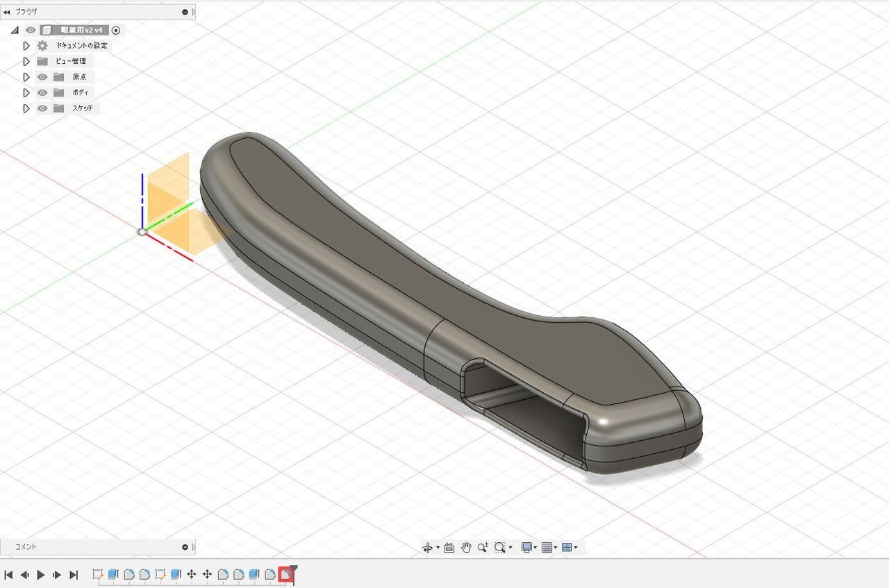The image size is (889, 588).
Task: Jump to the timeline beginning
Action: 8,575
